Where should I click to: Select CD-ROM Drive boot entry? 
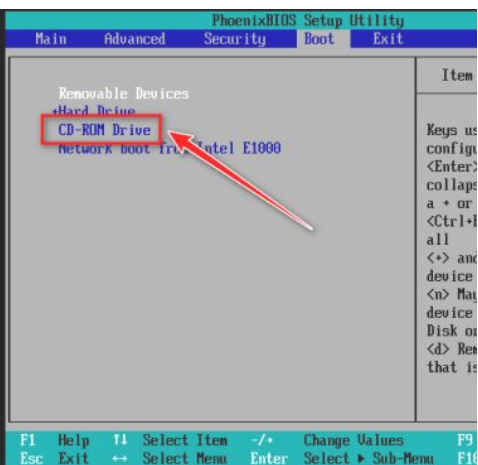click(x=104, y=130)
